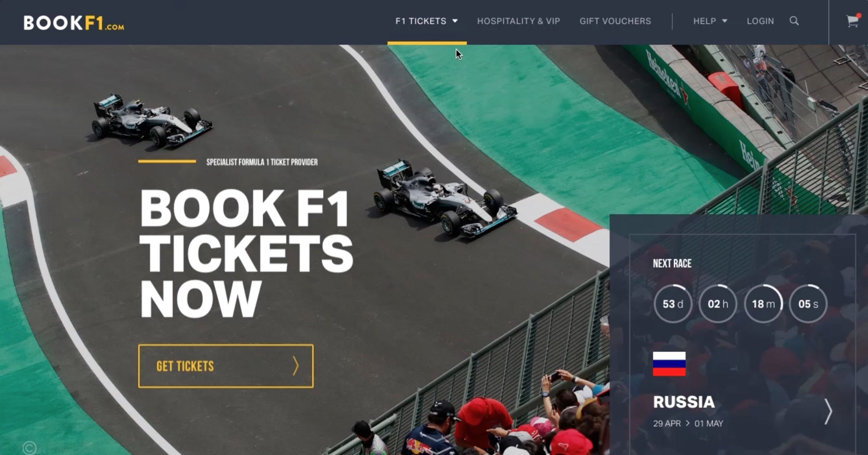Open the shopping cart icon
868x455 pixels.
[852, 21]
